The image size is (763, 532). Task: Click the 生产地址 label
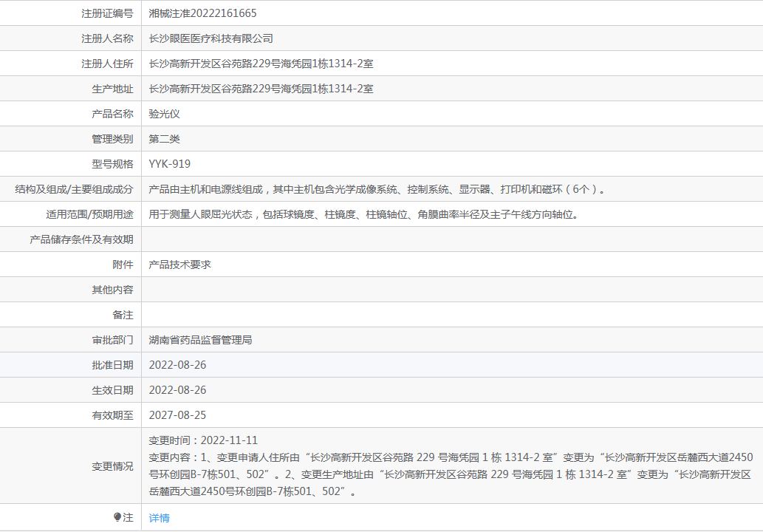(x=112, y=89)
